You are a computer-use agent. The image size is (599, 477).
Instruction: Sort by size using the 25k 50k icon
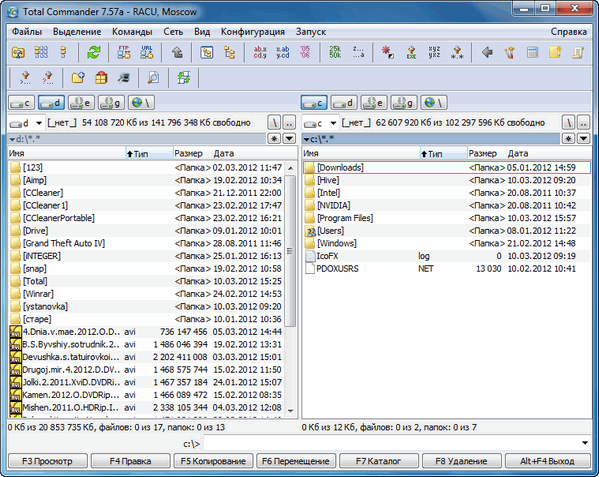point(335,52)
